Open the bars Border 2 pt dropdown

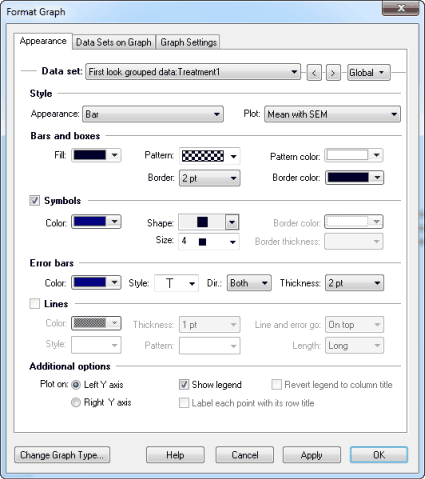tap(209, 178)
